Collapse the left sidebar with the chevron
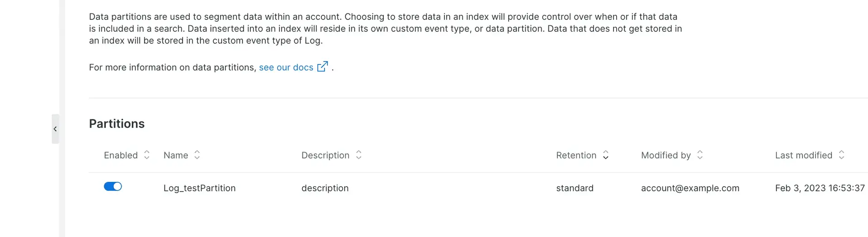 pos(55,129)
